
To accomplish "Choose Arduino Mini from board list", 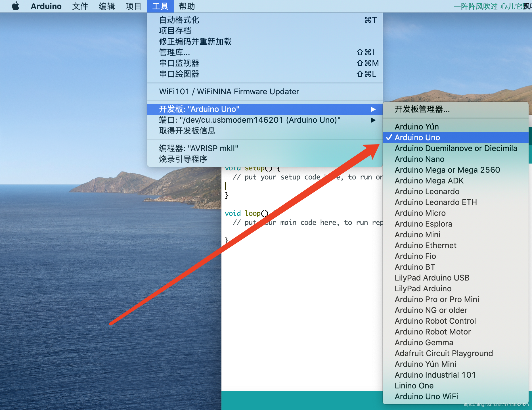I will pyautogui.click(x=455, y=235).
